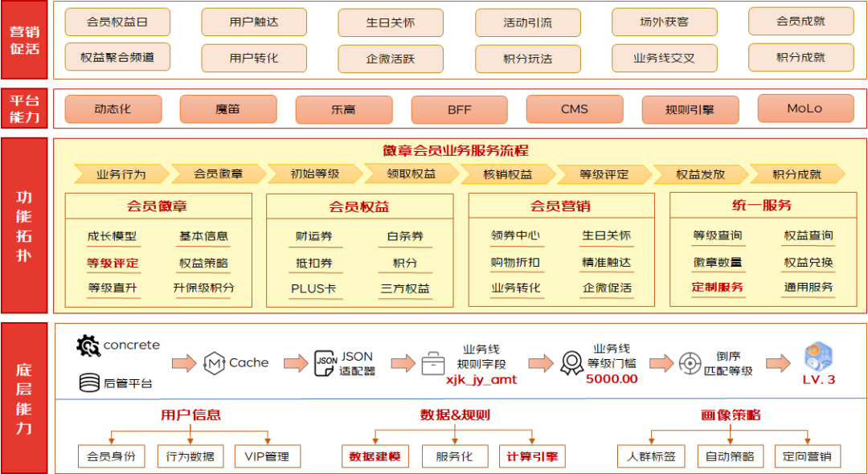Image resolution: width=868 pixels, height=474 pixels.
Task: Click the 会员身份 box
Action: 112,456
